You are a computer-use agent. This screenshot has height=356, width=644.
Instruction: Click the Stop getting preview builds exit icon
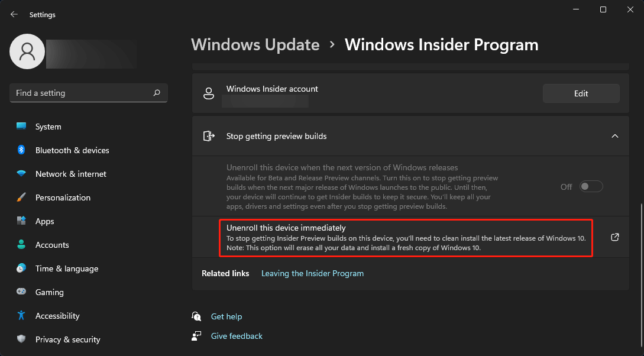[209, 136]
